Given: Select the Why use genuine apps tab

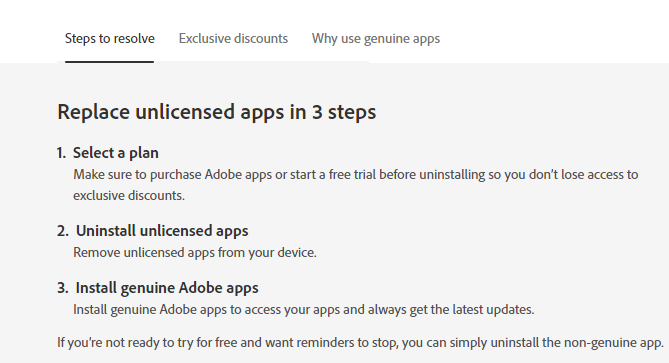Looking at the screenshot, I should tap(376, 38).
